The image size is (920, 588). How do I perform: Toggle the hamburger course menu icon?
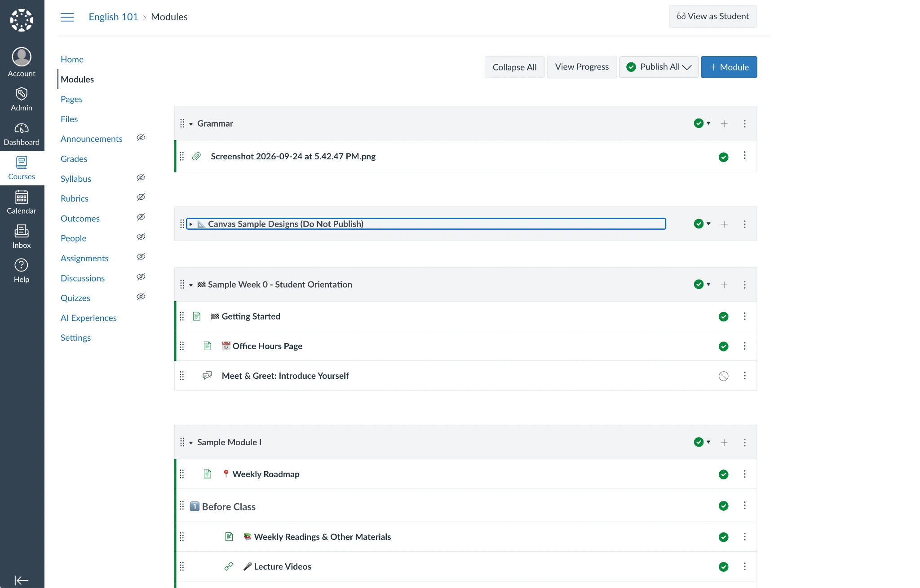pos(67,17)
